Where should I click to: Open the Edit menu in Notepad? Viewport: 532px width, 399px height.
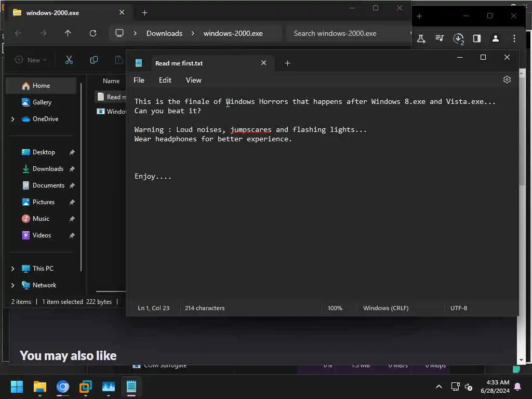coord(165,80)
